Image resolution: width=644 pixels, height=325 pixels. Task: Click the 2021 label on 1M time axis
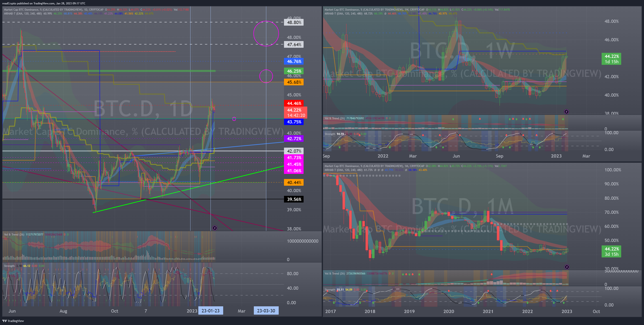coord(488,311)
